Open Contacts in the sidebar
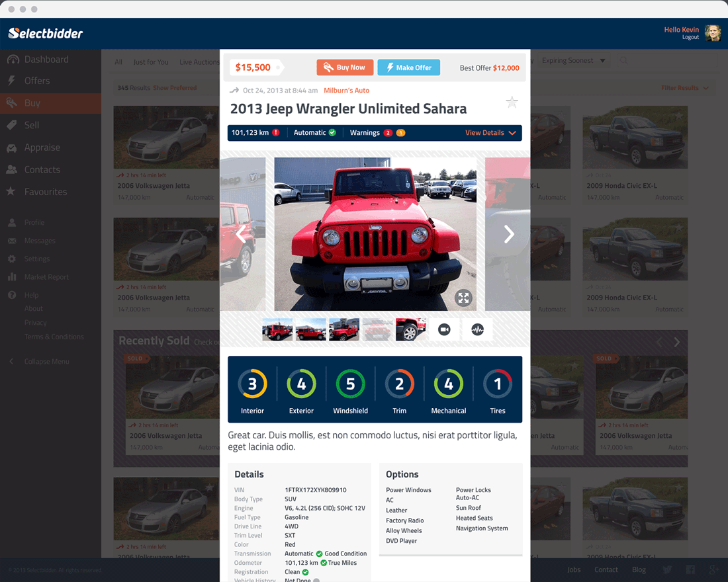The height and width of the screenshot is (582, 728). point(50,170)
